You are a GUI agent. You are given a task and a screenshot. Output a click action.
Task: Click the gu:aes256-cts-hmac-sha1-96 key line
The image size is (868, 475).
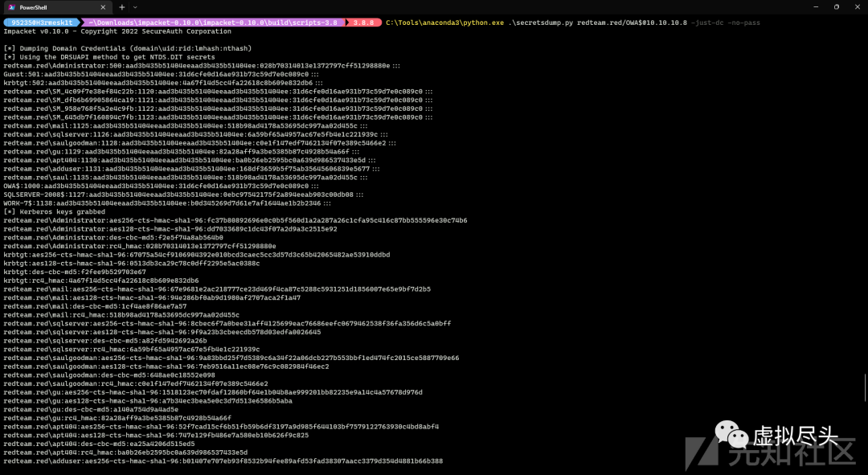(212, 392)
